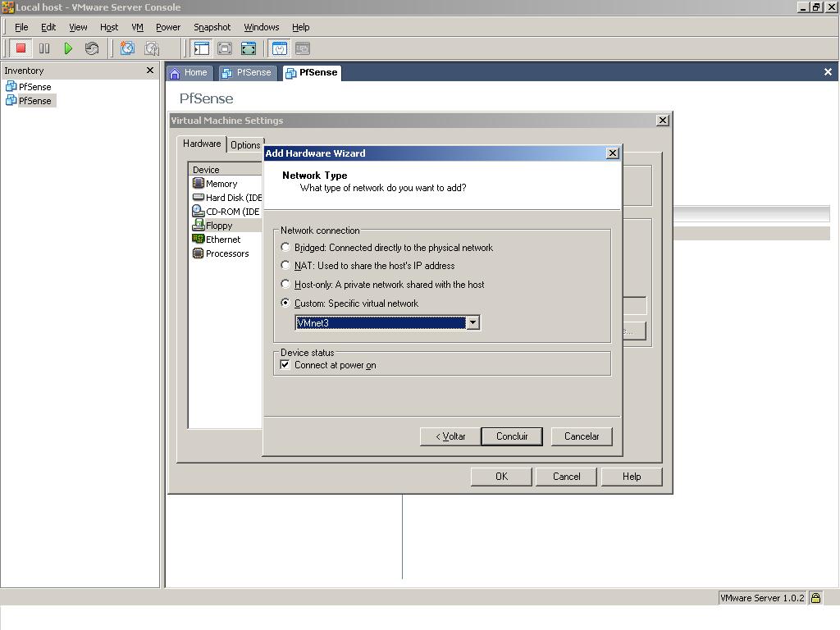840x630 pixels.
Task: Select the Memory device icon
Action: [x=199, y=183]
